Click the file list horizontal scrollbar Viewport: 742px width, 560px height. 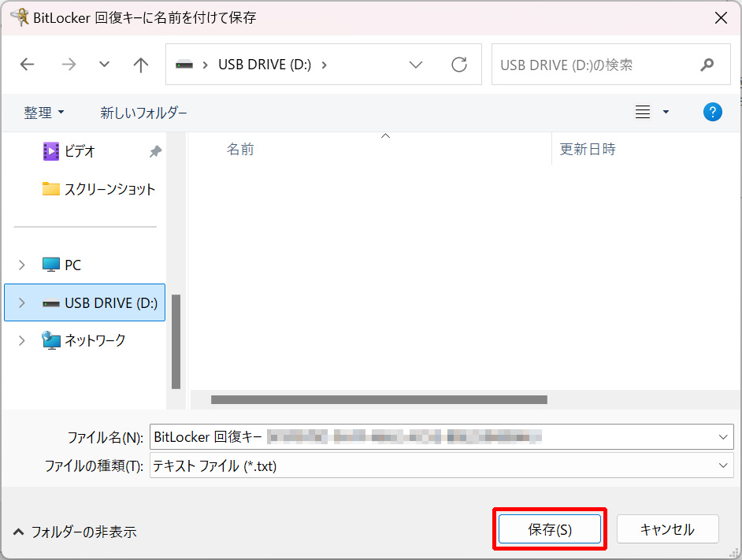379,400
